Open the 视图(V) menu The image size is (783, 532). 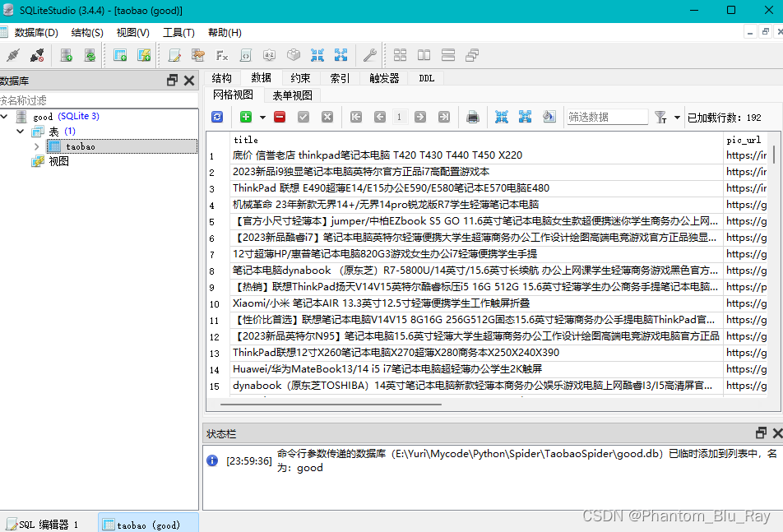click(133, 32)
